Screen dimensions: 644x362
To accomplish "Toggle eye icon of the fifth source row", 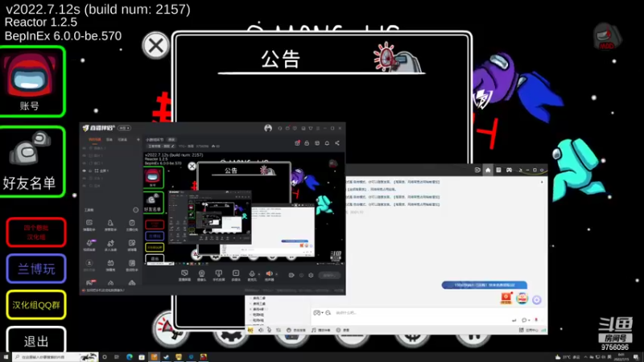I will (x=85, y=178).
